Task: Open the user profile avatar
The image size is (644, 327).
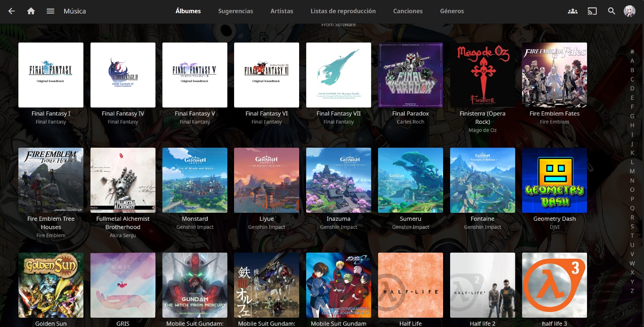Action: [630, 11]
